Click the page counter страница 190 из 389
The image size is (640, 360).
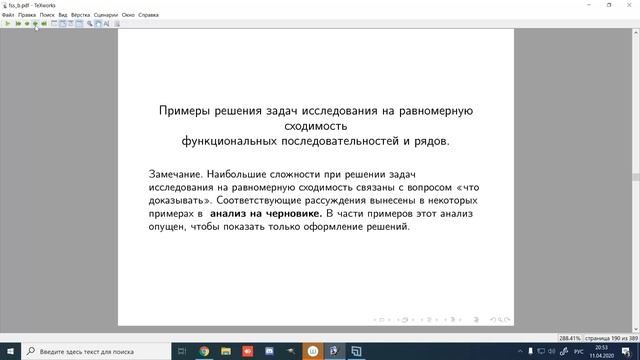[x=611, y=338]
